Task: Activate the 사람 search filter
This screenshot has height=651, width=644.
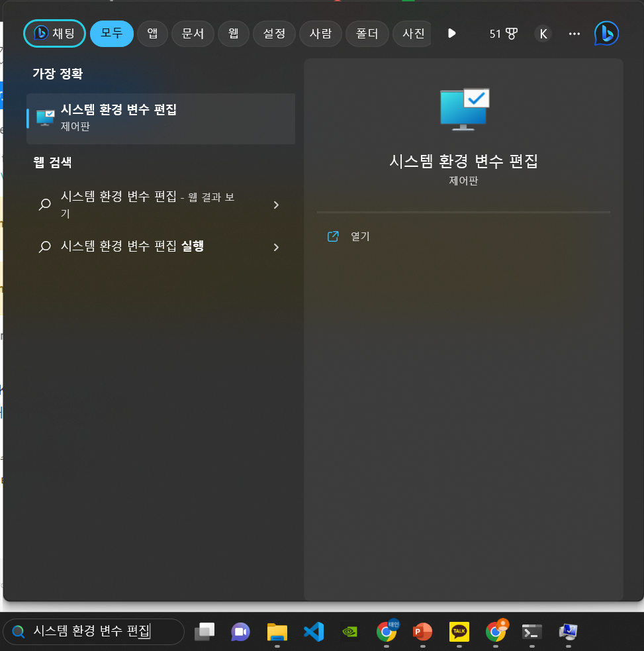Action: pyautogui.click(x=320, y=33)
